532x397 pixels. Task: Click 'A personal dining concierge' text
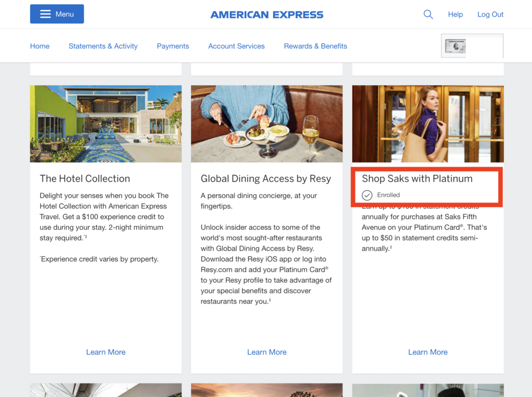coord(259,201)
